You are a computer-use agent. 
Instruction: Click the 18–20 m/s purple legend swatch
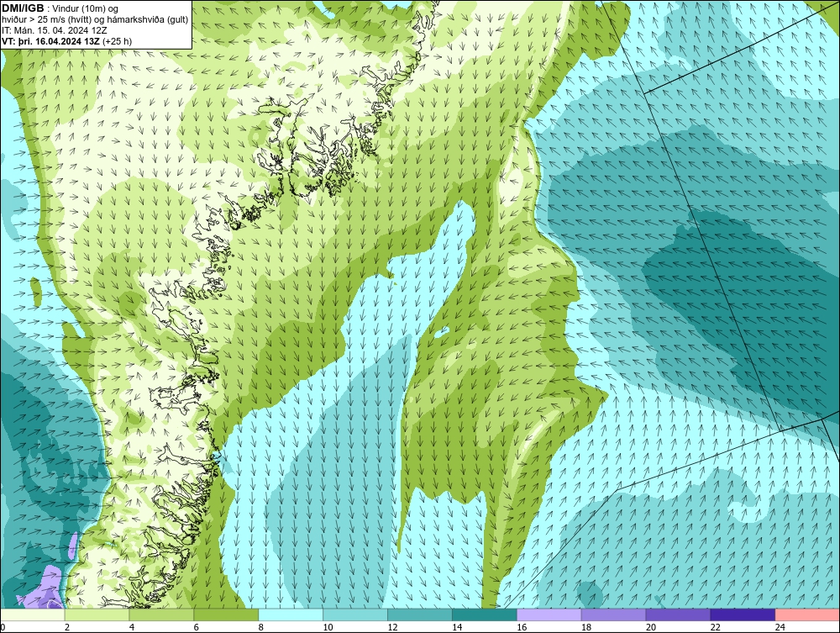pyautogui.click(x=613, y=615)
